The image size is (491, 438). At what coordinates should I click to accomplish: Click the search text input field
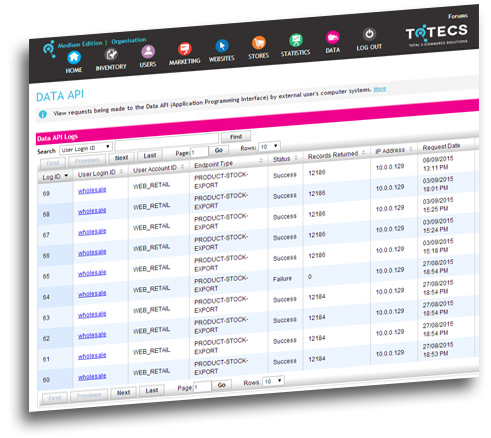(167, 141)
